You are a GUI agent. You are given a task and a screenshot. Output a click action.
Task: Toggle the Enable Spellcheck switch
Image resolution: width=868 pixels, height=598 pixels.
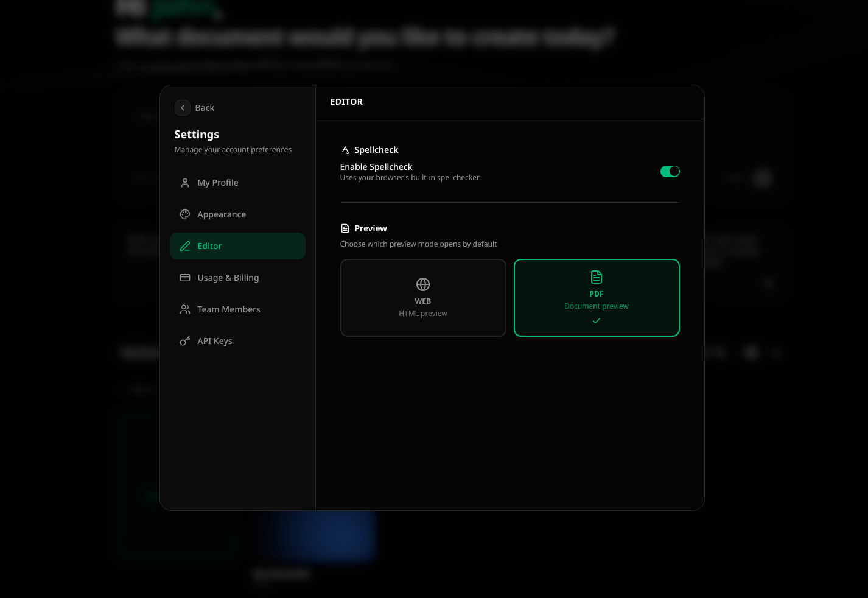coord(670,172)
